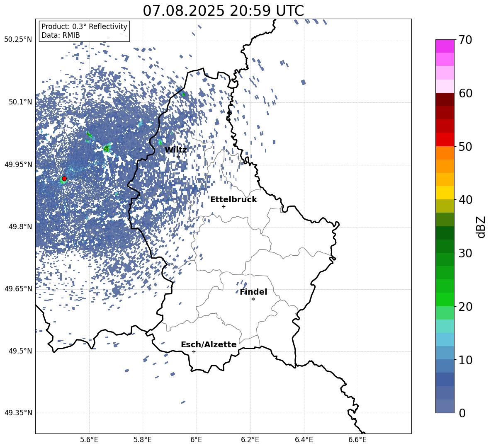Click the colorbar tick label 40
The width and height of the screenshot is (491, 448).
click(x=465, y=200)
